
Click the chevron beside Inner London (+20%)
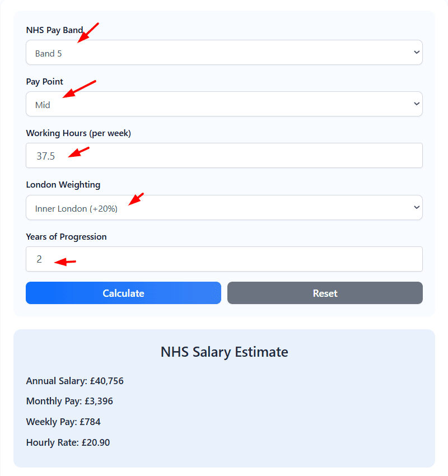pos(417,207)
